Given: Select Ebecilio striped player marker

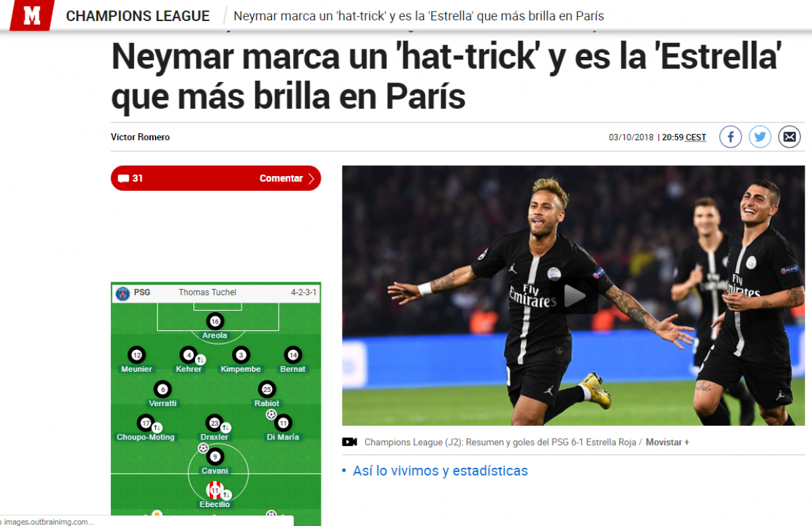Looking at the screenshot, I should [215, 490].
